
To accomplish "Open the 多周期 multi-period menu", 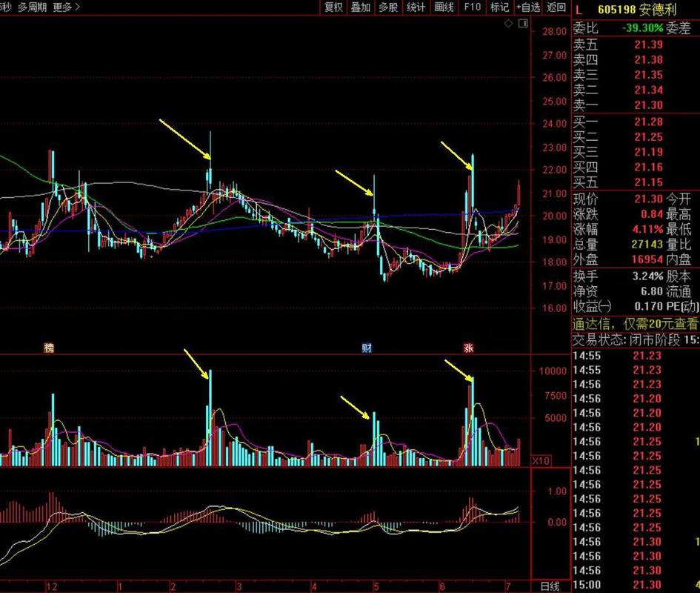I will point(32,7).
